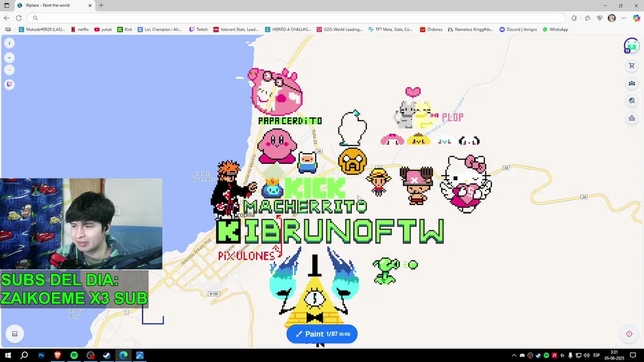Click the Hello Kitty pixel art
The height and width of the screenshot is (362, 644).
pos(465,184)
